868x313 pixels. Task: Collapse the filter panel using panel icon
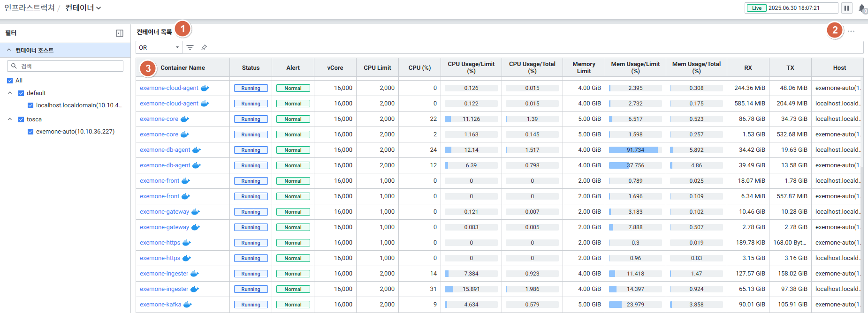tap(120, 33)
